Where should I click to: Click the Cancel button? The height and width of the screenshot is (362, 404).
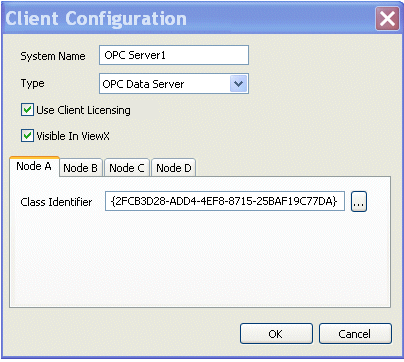355,333
